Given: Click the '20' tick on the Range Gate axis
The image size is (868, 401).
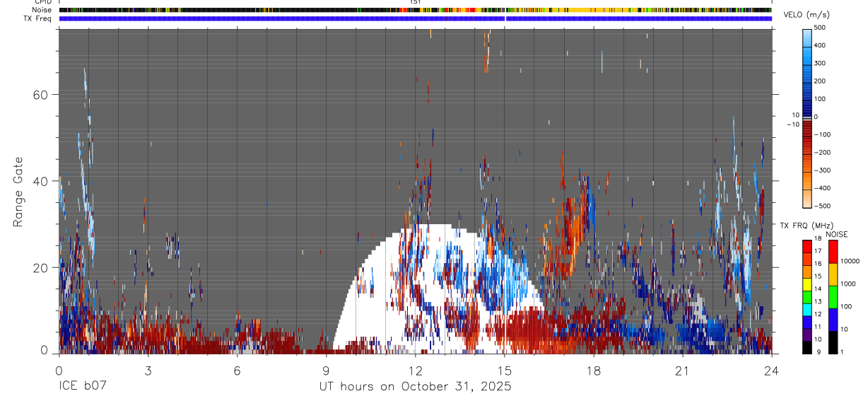Looking at the screenshot, I should tap(40, 267).
